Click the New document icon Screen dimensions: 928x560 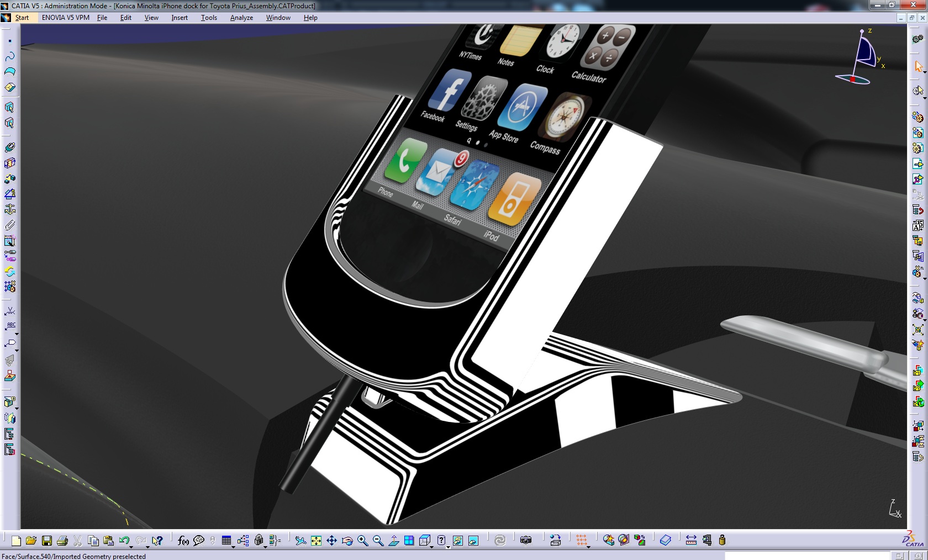click(16, 541)
